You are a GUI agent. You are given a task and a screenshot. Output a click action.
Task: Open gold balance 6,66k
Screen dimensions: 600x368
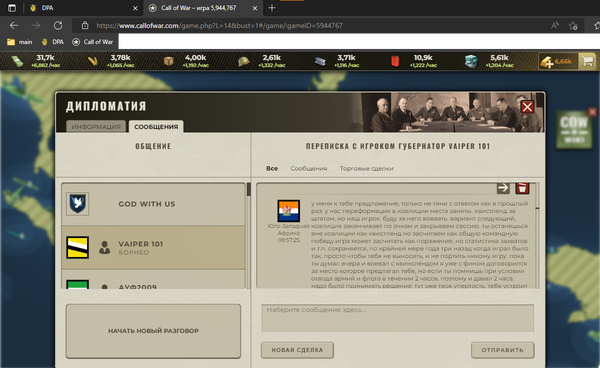(x=557, y=61)
